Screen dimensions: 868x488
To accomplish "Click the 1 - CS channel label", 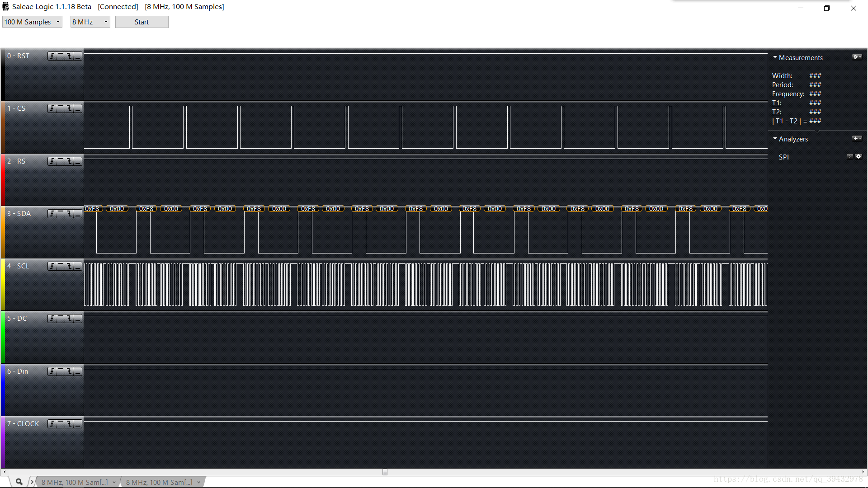I will click(16, 108).
